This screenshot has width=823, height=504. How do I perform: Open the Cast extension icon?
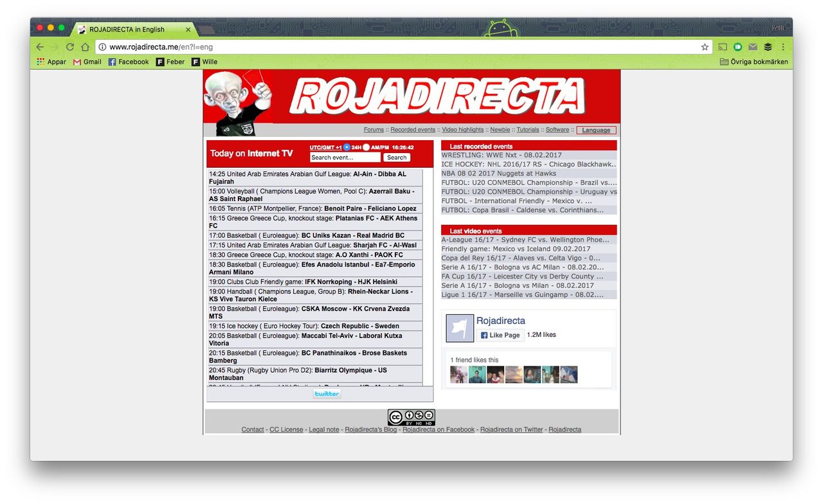[723, 47]
